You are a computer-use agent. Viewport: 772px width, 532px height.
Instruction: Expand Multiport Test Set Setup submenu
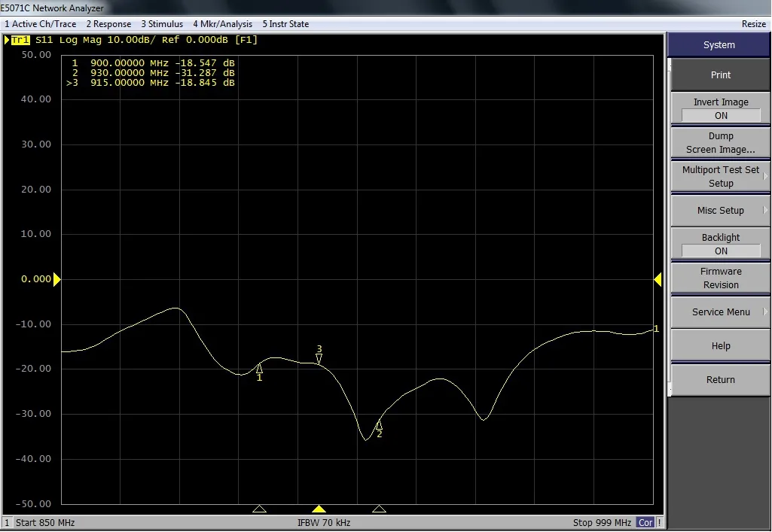click(720, 177)
